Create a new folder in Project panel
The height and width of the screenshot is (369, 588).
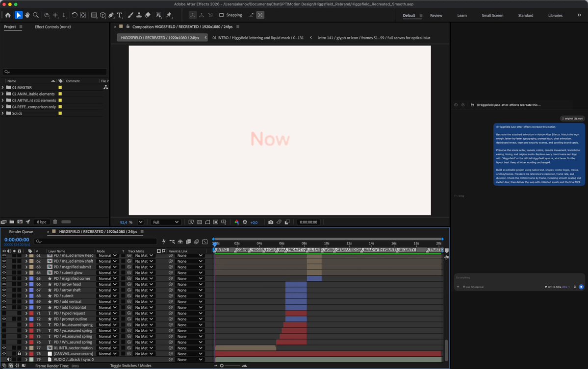pyautogui.click(x=12, y=222)
